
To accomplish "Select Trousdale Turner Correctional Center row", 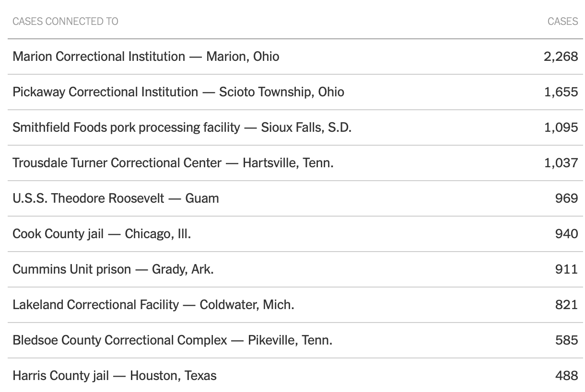I will [173, 163].
